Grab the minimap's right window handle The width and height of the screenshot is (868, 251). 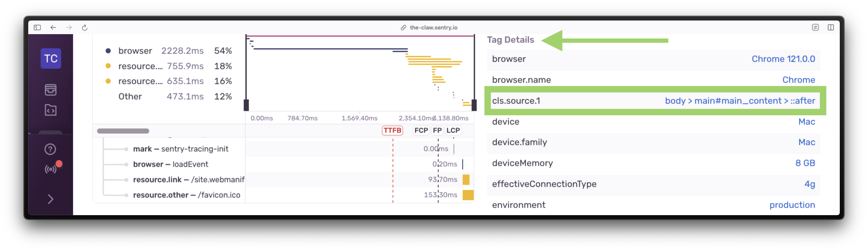click(x=474, y=105)
